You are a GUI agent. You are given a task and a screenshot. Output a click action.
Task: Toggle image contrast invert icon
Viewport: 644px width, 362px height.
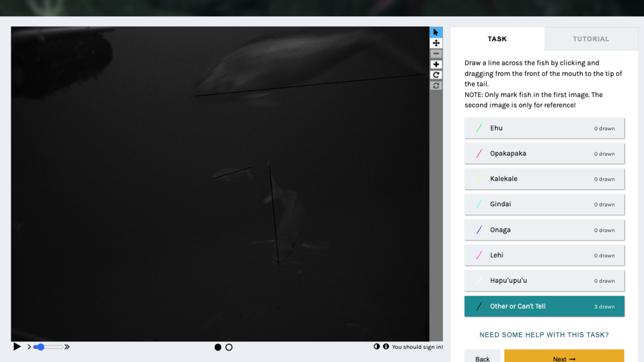(377, 346)
